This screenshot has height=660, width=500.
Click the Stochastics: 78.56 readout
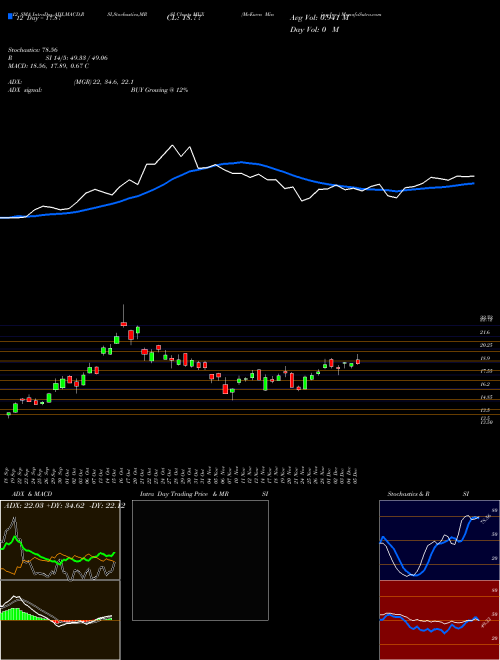point(32,50)
